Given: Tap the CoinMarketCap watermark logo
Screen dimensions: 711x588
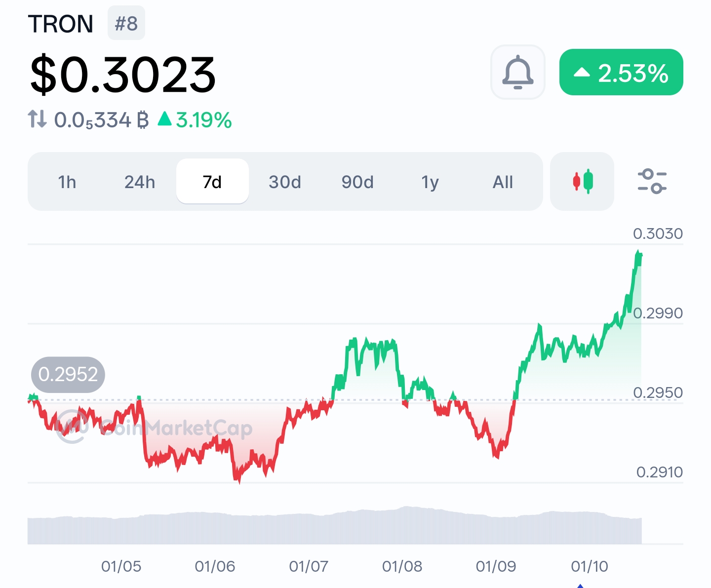Looking at the screenshot, I should tap(72, 426).
